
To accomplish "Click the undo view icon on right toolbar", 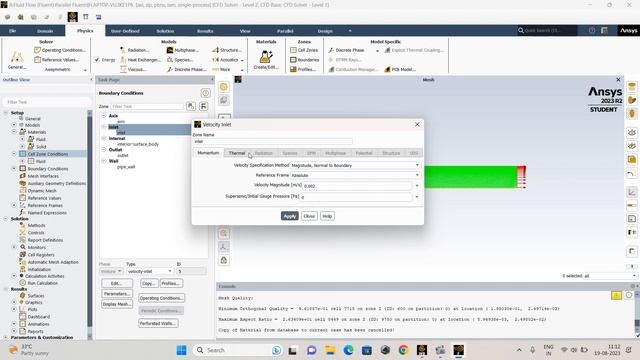I will click(x=632, y=174).
